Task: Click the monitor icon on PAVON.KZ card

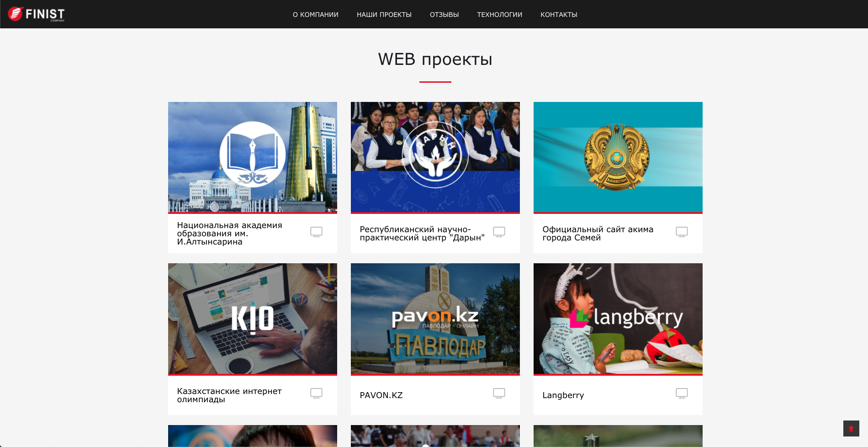Action: coord(499,393)
